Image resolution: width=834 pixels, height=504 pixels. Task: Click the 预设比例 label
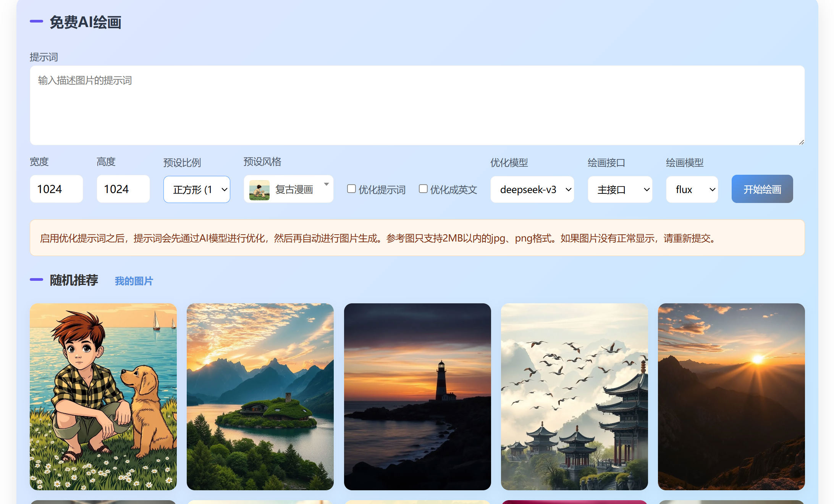coord(182,163)
